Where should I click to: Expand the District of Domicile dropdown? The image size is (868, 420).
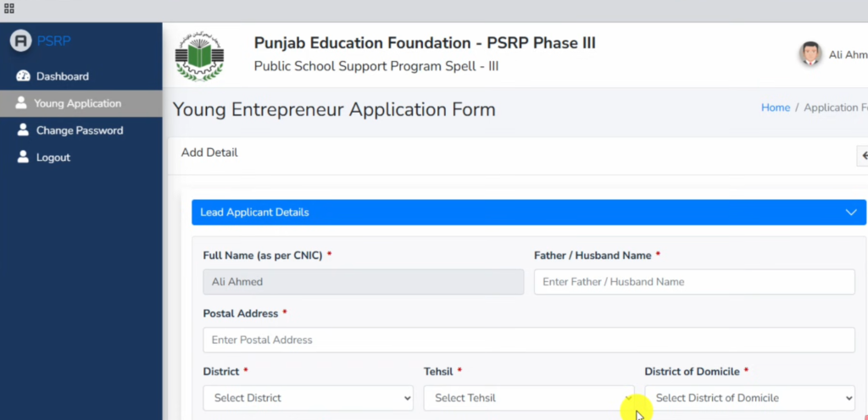click(749, 398)
